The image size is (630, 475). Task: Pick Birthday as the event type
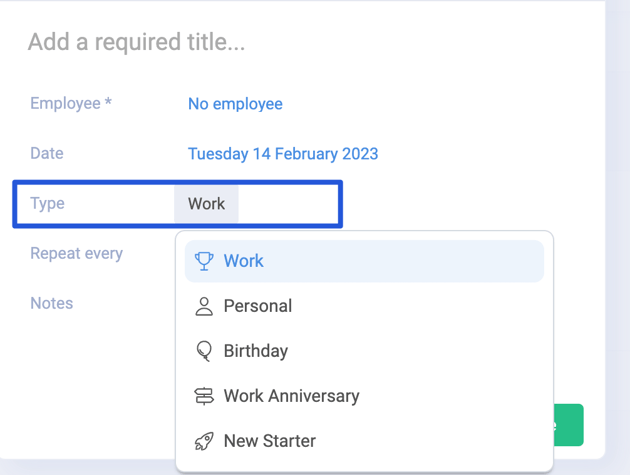coord(364,351)
